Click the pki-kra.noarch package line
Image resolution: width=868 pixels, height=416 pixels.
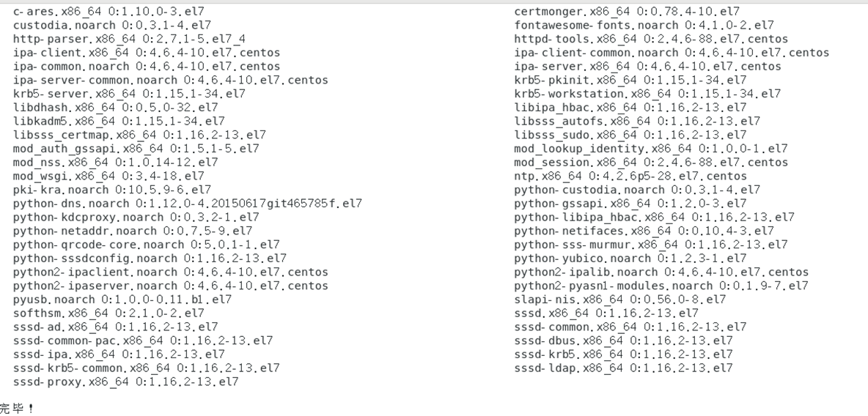112,190
